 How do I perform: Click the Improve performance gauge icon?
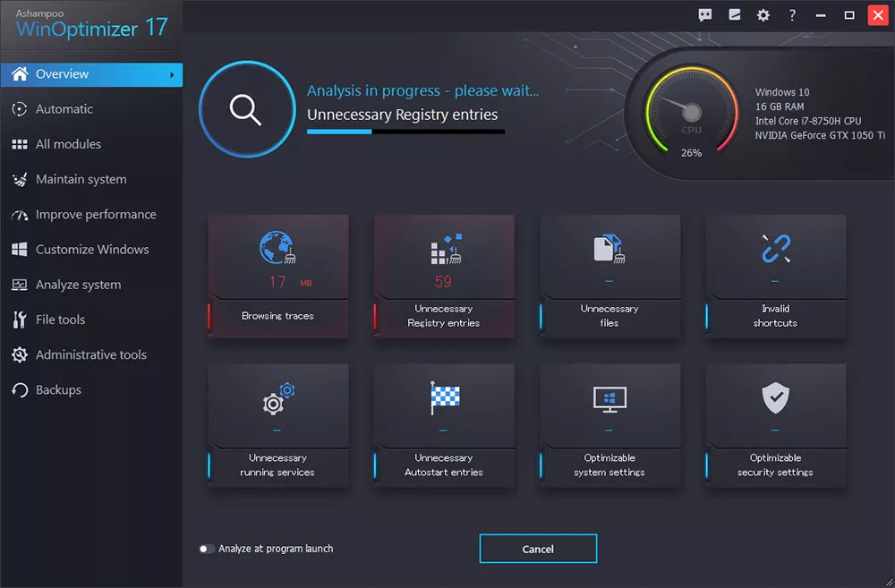(20, 215)
